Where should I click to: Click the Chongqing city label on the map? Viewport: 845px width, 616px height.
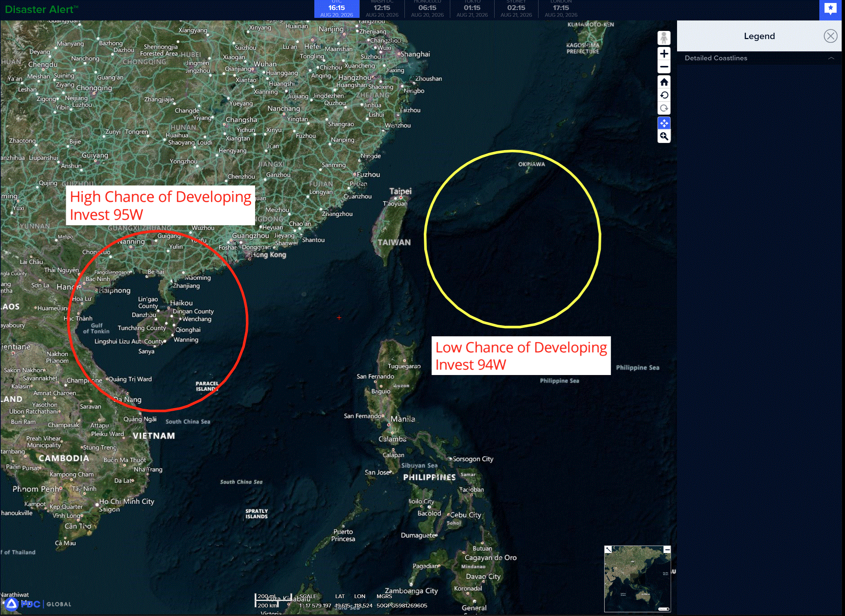94,88
